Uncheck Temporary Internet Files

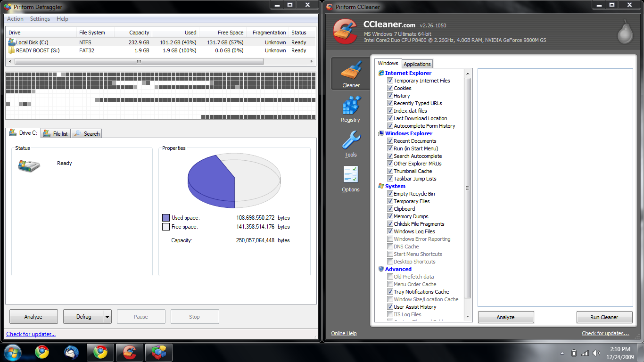pos(390,81)
